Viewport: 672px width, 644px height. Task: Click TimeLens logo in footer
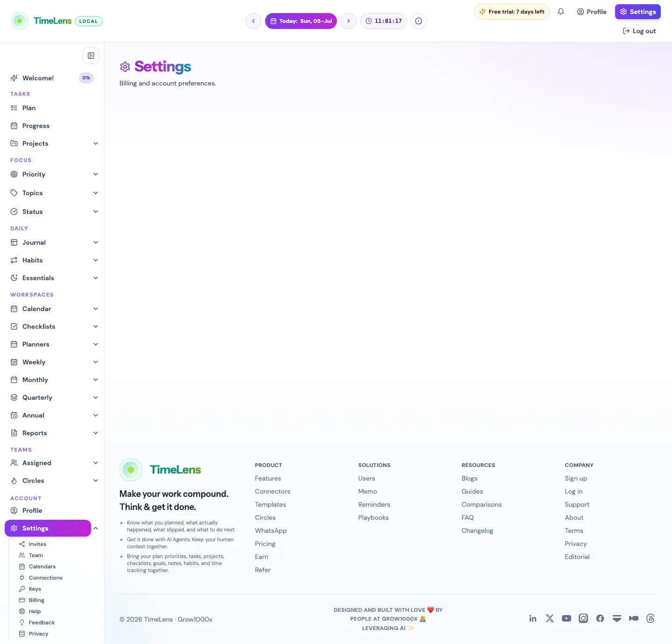(161, 470)
